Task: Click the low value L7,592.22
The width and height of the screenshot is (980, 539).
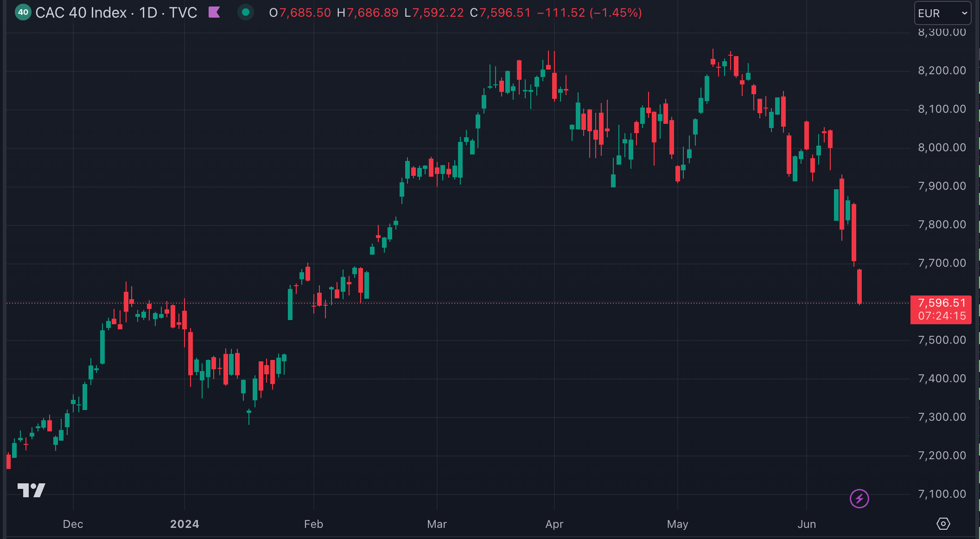Action: [x=434, y=13]
